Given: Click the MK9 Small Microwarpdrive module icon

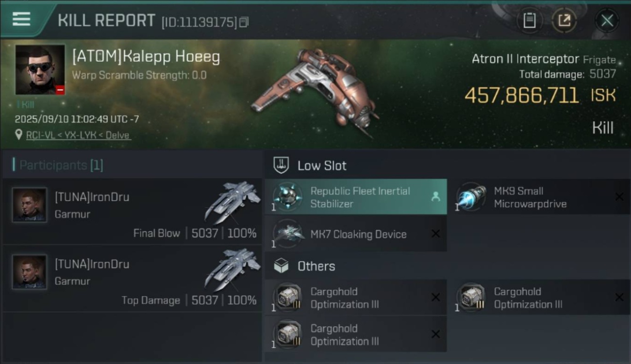Looking at the screenshot, I should (x=471, y=197).
